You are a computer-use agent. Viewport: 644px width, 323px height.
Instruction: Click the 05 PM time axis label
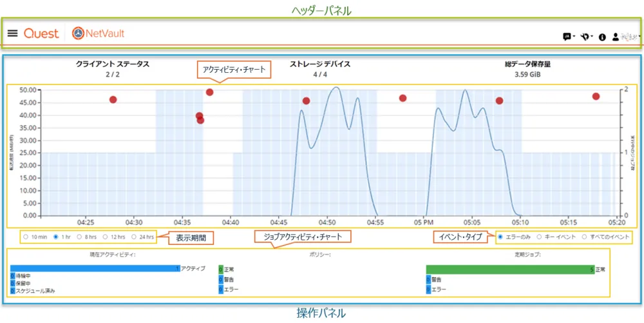[x=424, y=222]
